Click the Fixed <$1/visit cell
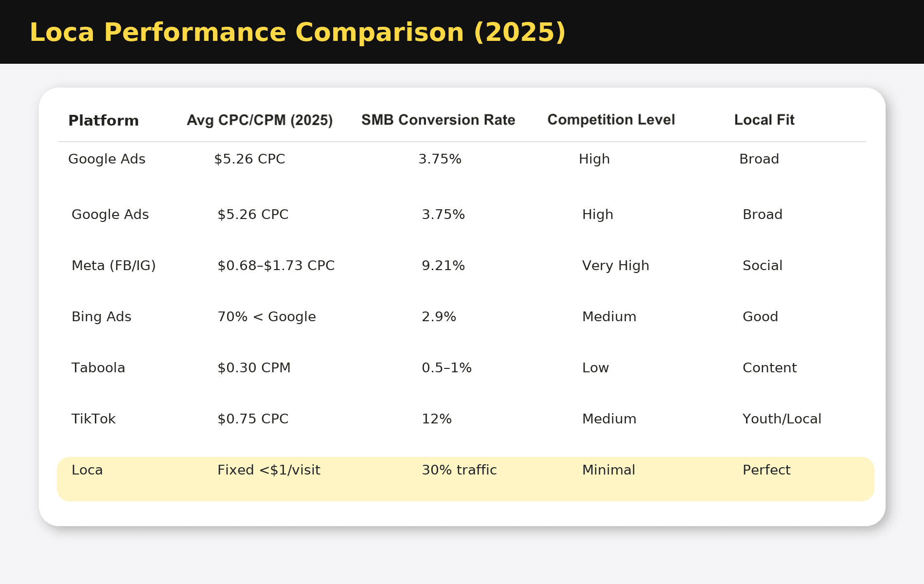 [x=269, y=470]
